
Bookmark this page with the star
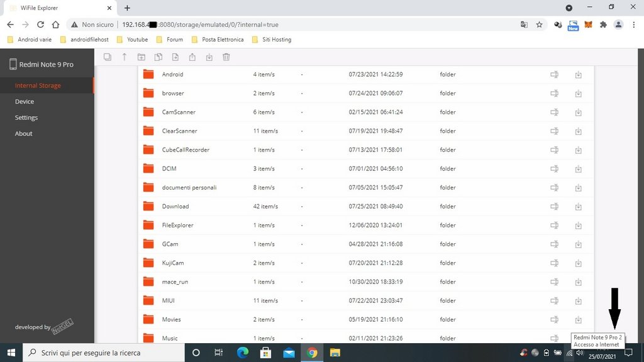click(539, 25)
